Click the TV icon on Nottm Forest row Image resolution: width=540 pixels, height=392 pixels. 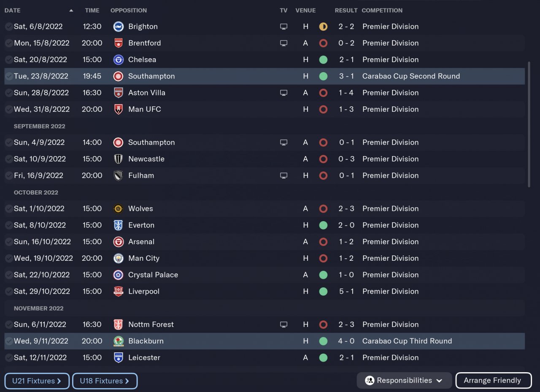[x=284, y=324]
